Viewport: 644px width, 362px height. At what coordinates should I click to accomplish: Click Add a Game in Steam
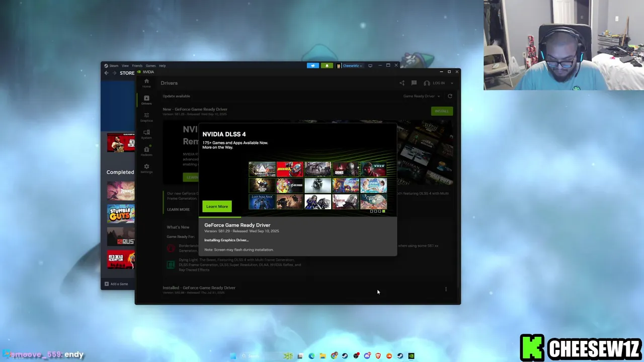116,284
